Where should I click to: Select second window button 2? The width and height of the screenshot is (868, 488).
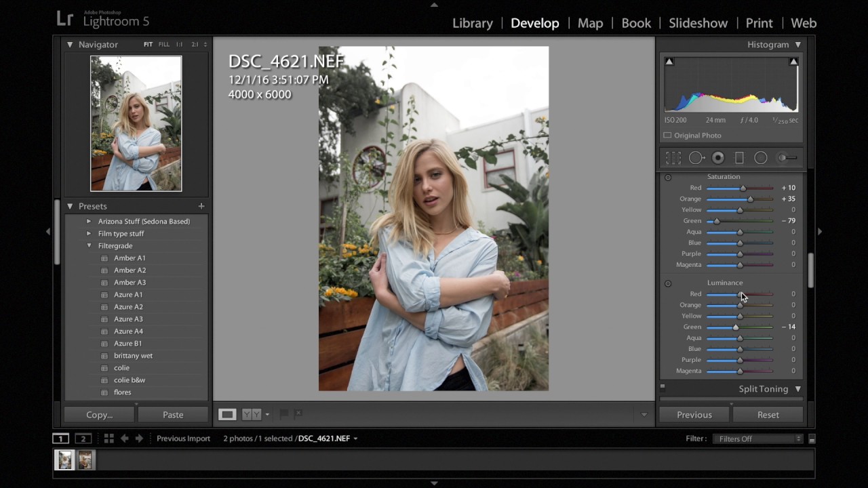pyautogui.click(x=83, y=439)
